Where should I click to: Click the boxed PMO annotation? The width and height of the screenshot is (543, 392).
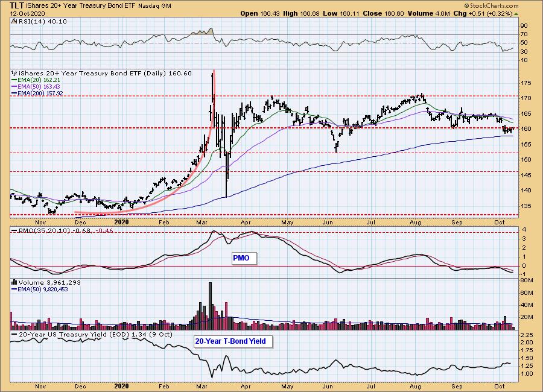[244, 258]
